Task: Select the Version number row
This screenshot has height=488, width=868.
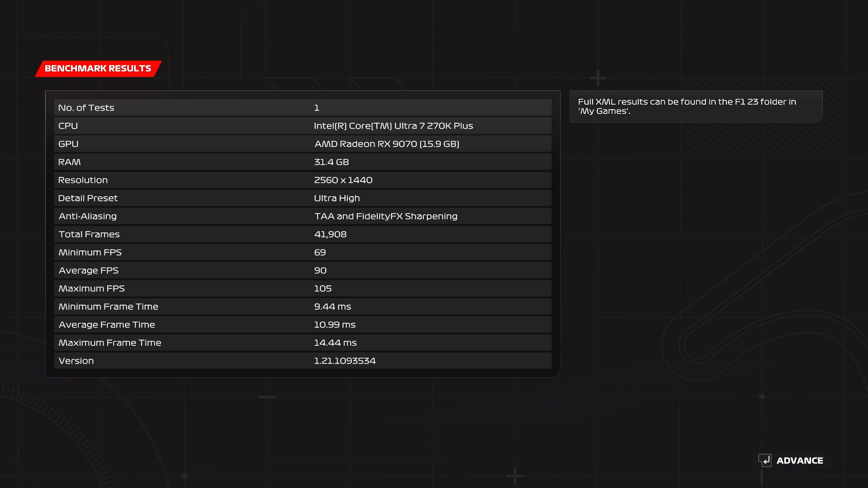Action: [302, 361]
